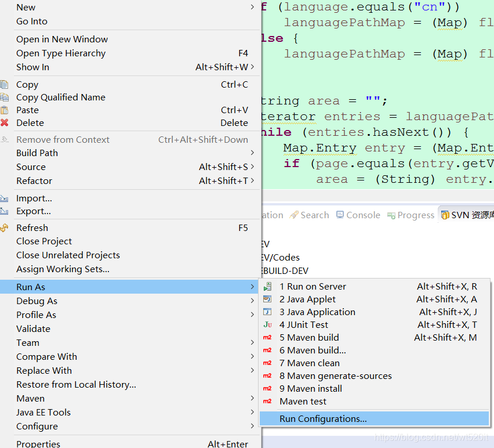Screen dimensions: 494x448
Task: Click the Remove from Context icon
Action: click(4, 139)
